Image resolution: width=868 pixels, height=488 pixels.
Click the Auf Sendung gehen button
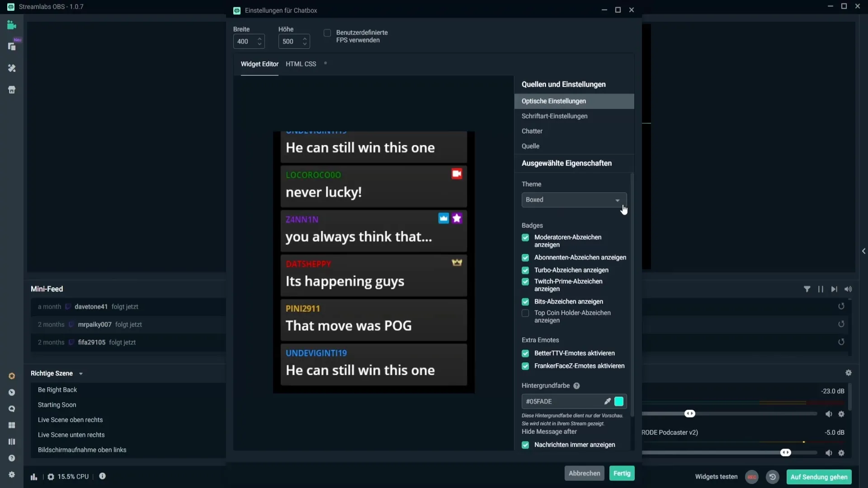click(819, 477)
